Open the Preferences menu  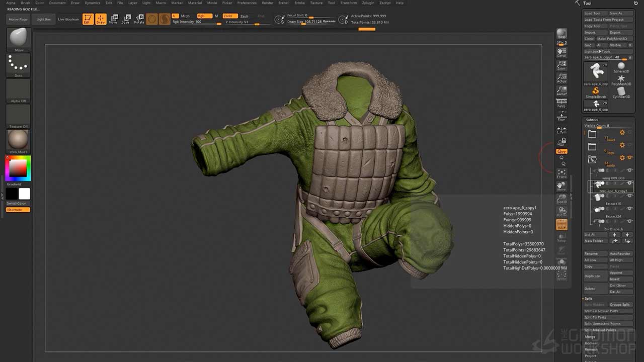(x=247, y=3)
